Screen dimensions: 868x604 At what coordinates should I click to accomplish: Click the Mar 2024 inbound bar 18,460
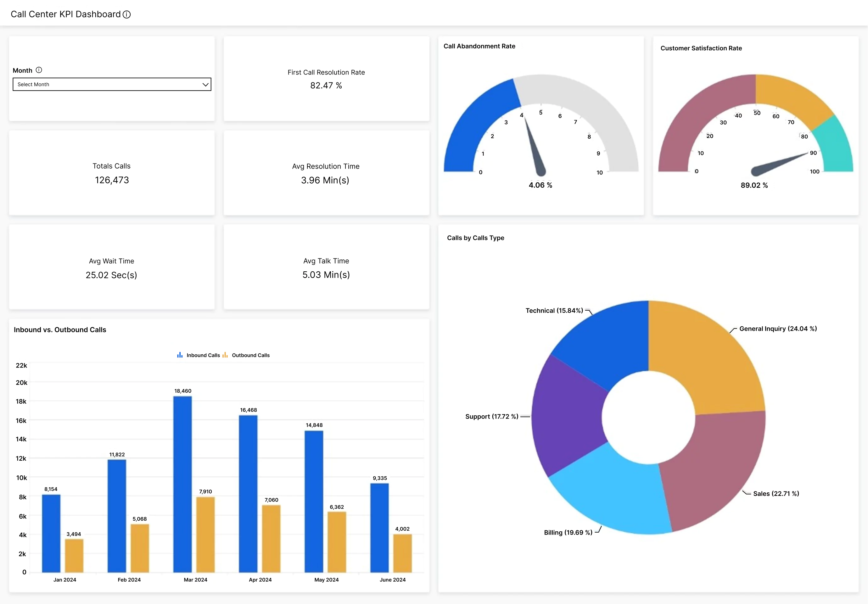tap(182, 484)
